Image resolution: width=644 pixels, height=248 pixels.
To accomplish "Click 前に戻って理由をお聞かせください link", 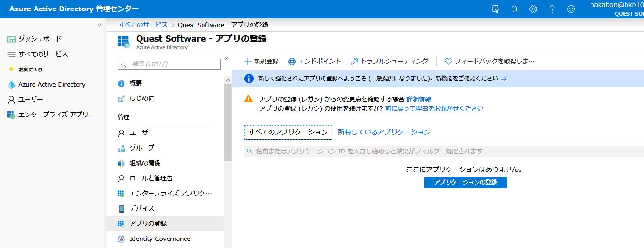I will click(434, 108).
